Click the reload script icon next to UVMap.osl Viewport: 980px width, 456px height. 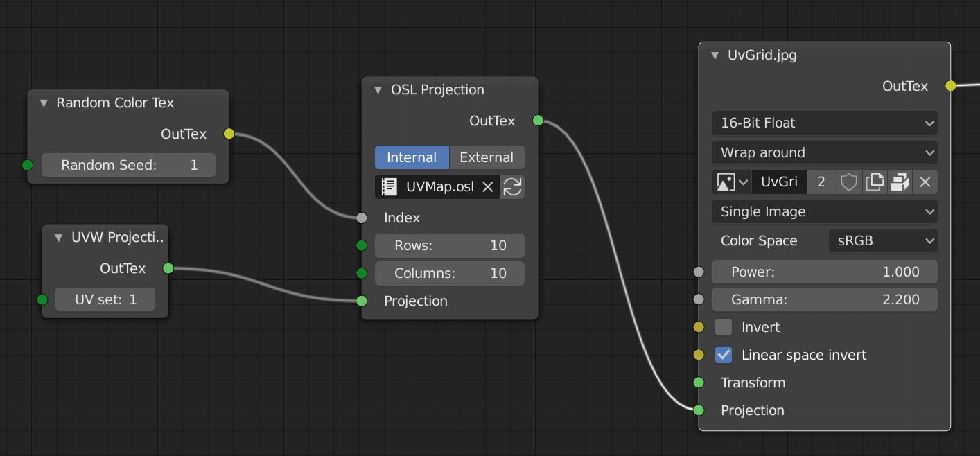click(512, 186)
